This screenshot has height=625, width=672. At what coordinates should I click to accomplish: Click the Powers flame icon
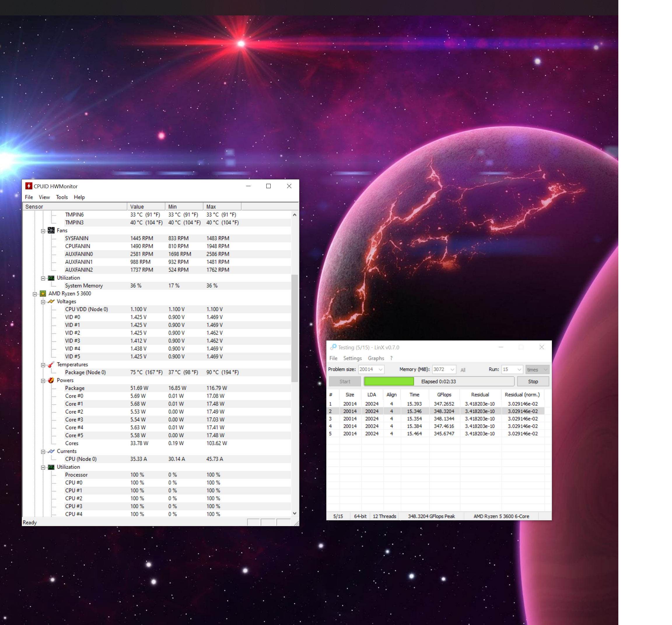point(51,380)
